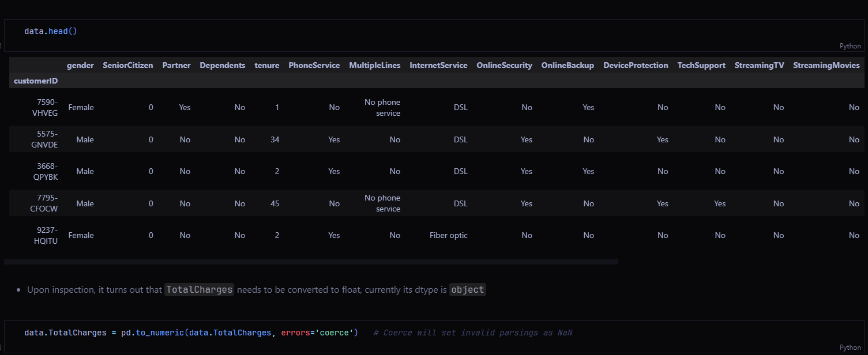
Task: Click the Python language label of the data.head() cell
Action: pyautogui.click(x=850, y=46)
